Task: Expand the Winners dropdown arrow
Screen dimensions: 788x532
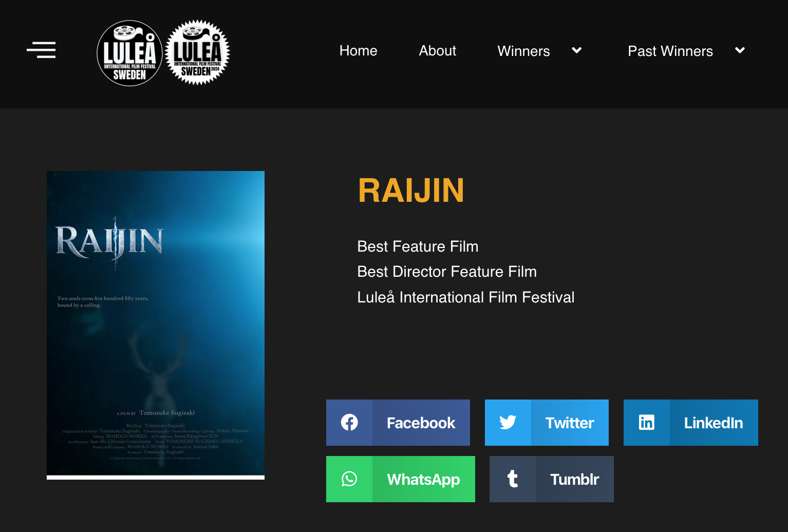Action: point(577,50)
